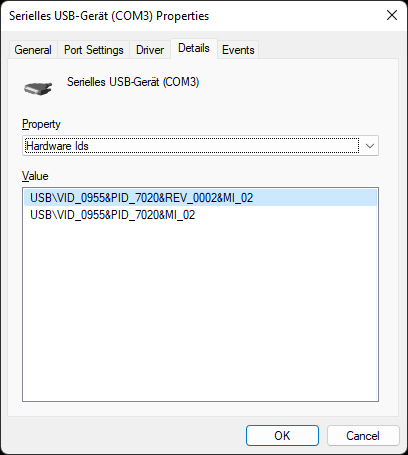Close the Properties dialog with X

392,15
